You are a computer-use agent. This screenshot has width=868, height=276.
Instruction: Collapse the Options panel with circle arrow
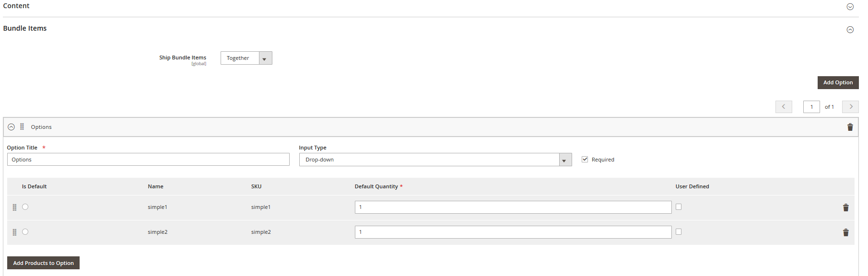click(x=11, y=127)
